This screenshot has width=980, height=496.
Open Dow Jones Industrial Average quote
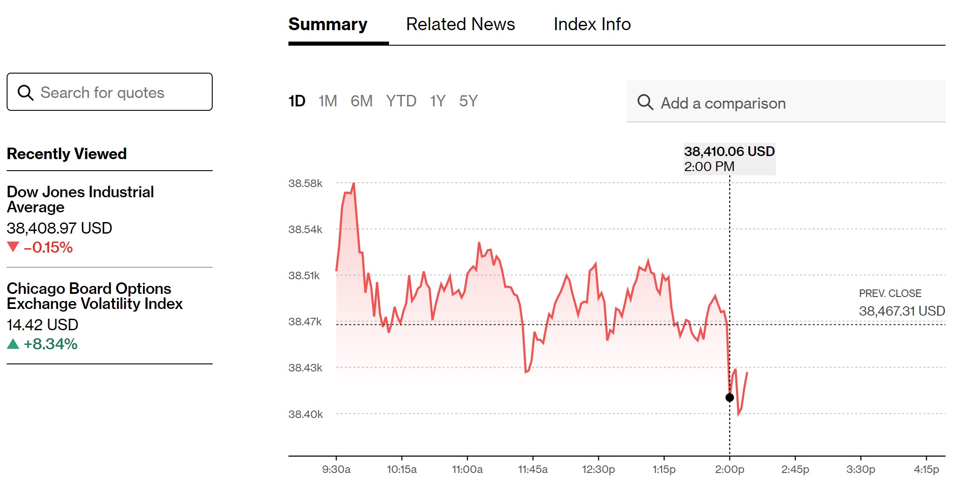80,199
